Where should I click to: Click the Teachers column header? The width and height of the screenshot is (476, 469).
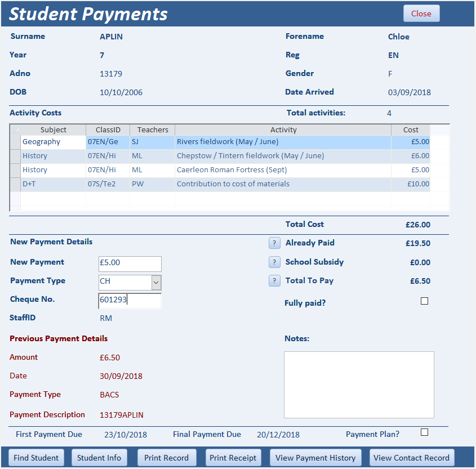153,130
